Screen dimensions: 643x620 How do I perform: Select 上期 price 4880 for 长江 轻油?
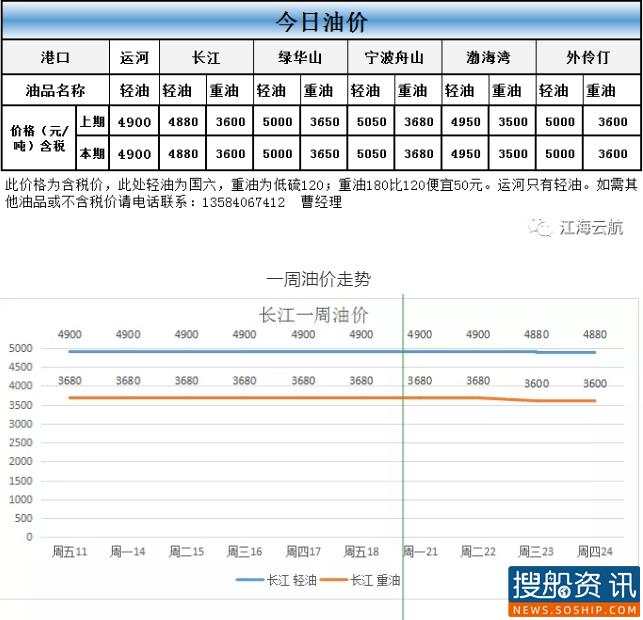click(x=183, y=122)
